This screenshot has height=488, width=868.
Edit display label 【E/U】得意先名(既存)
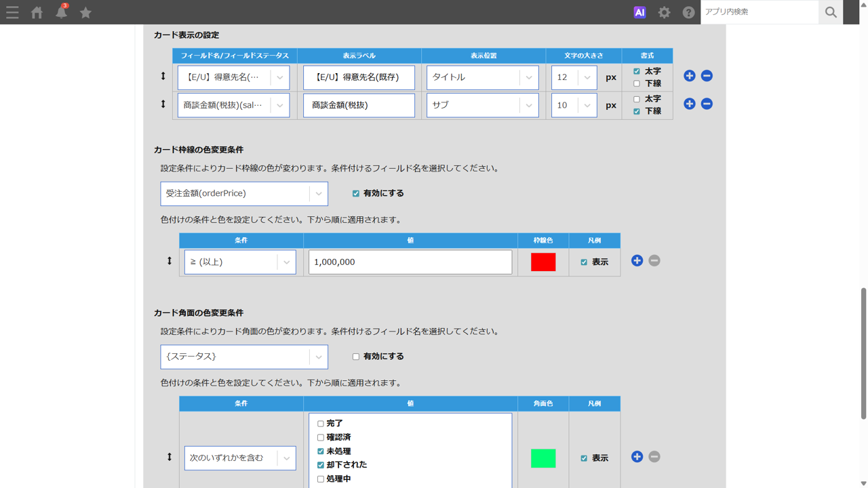pos(359,77)
